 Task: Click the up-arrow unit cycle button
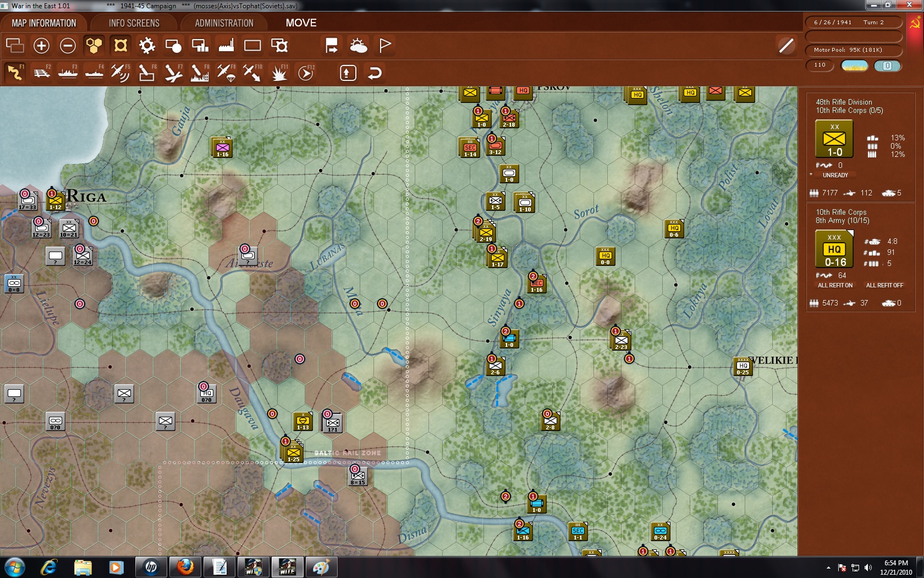coord(347,72)
